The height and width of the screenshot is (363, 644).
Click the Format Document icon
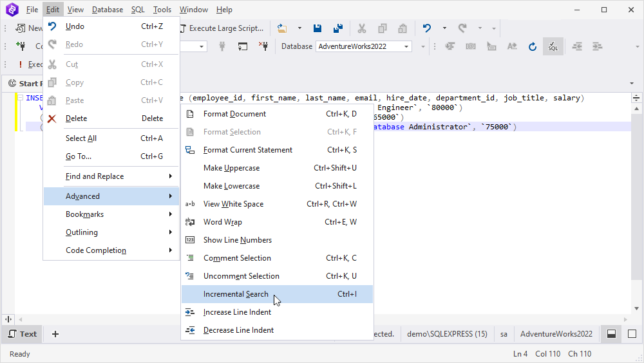[190, 114]
